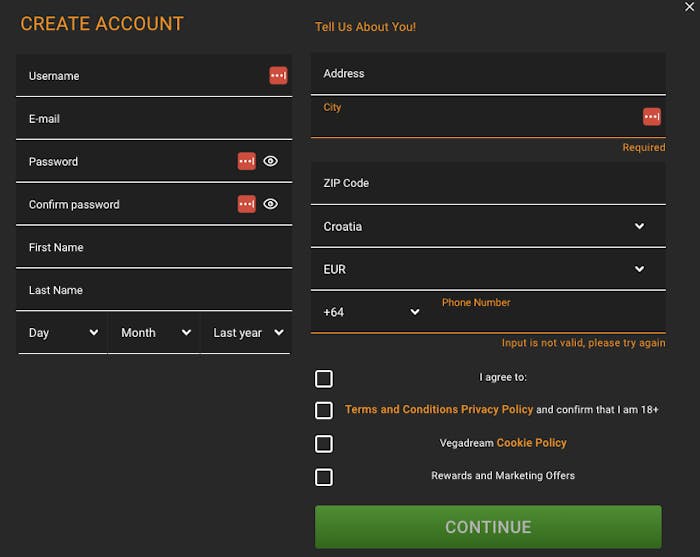Enable the Vegadream Cookie Policy checkbox

tap(324, 444)
